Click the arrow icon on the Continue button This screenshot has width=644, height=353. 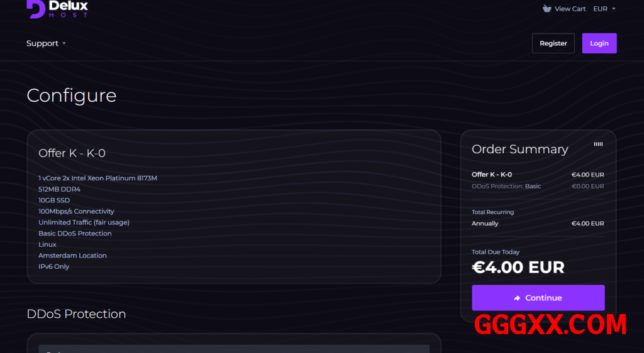coord(517,298)
